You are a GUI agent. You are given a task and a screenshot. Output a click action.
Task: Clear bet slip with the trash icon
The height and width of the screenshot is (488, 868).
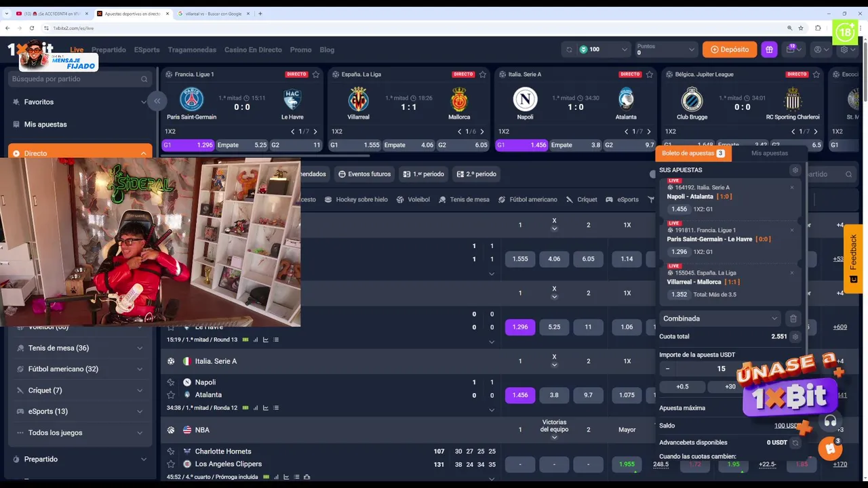(793, 319)
